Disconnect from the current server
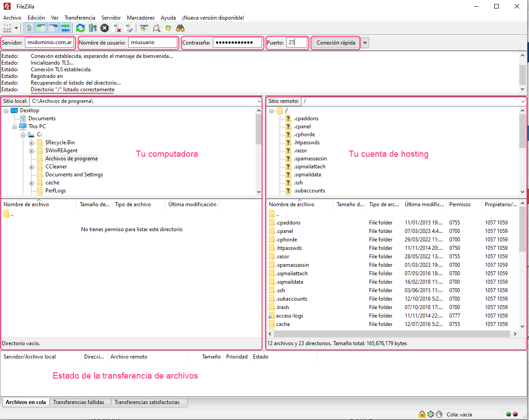This screenshot has width=529, height=420. point(117,28)
